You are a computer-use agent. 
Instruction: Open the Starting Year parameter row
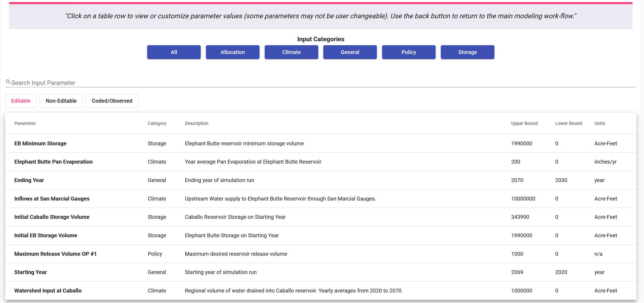(x=321, y=272)
